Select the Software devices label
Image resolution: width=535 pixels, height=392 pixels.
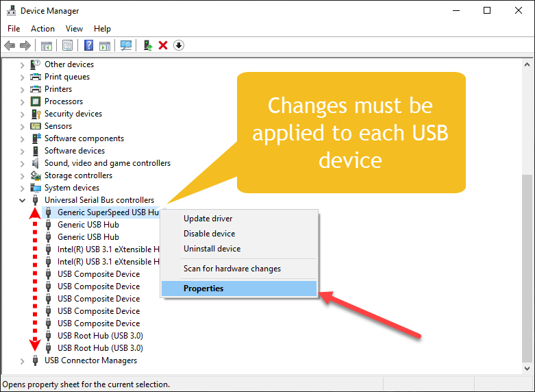pos(75,151)
